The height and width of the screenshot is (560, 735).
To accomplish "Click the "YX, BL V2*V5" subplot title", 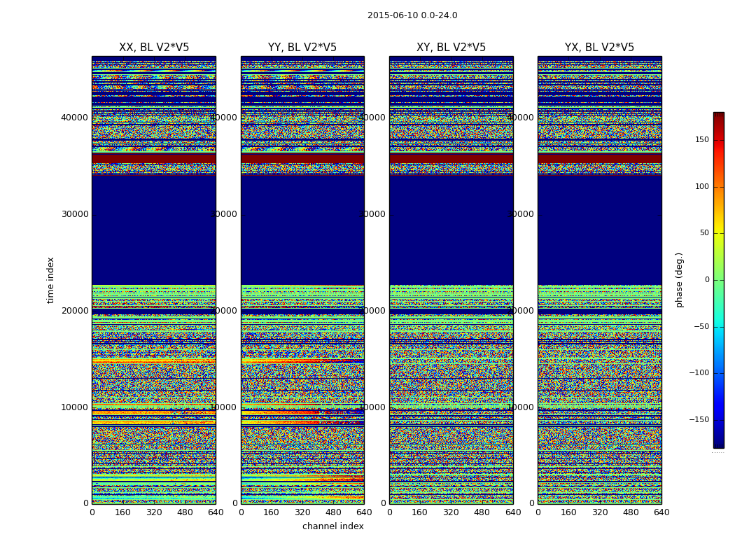I will 599,48.
